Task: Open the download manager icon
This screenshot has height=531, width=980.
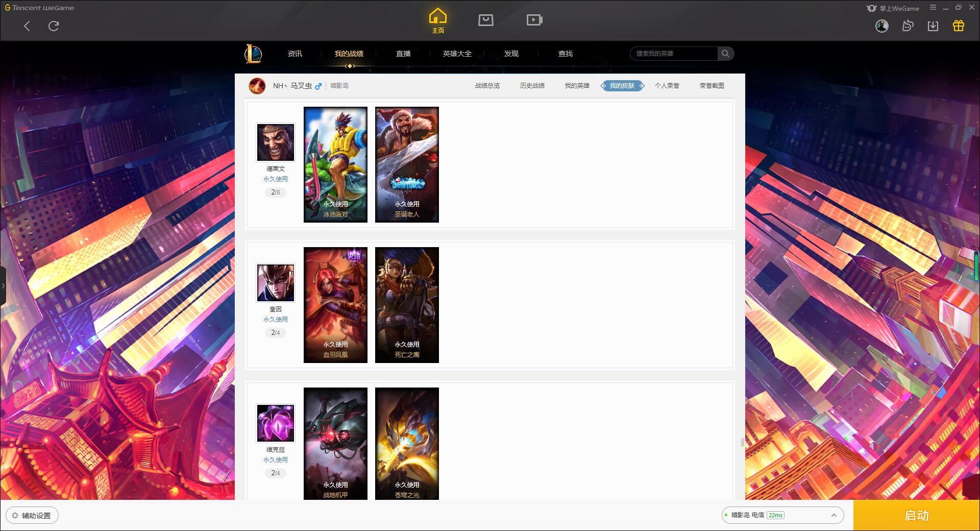Action: (x=933, y=26)
